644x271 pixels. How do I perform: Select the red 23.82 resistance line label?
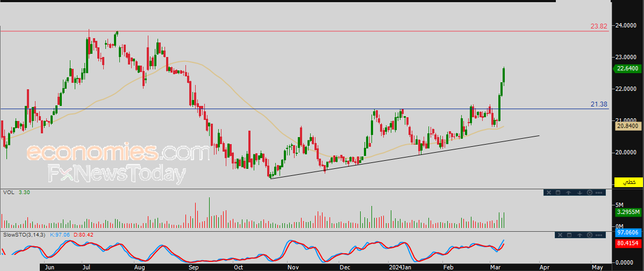599,26
